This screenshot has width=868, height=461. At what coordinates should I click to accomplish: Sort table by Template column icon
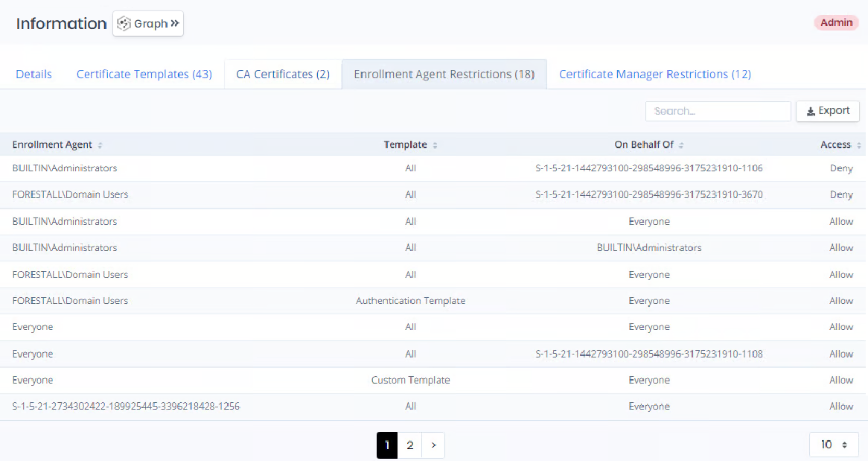435,145
